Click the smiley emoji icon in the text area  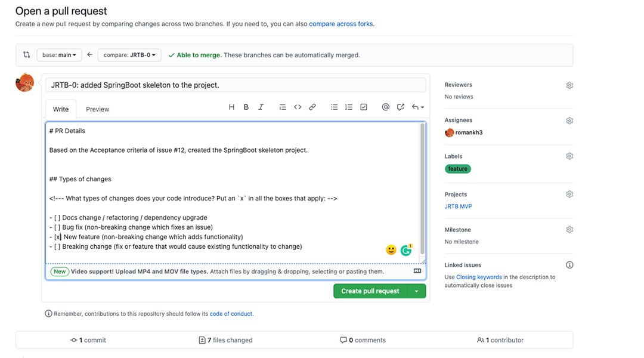[x=391, y=249]
